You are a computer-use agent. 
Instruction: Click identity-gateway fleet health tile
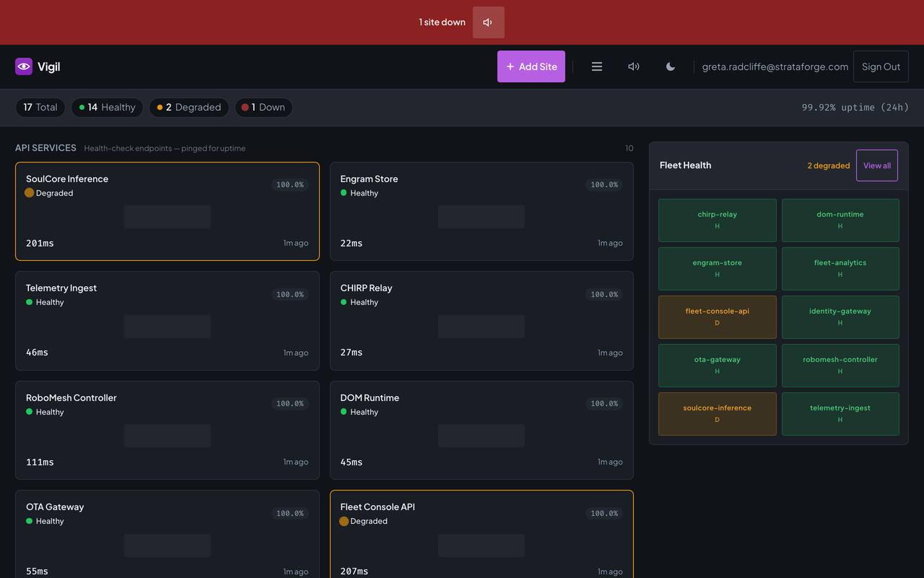840,317
